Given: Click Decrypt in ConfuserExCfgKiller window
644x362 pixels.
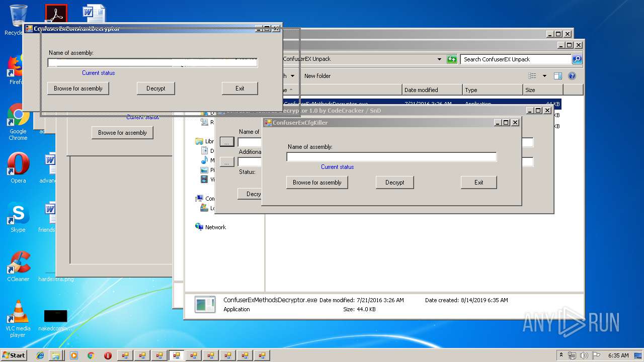Looking at the screenshot, I should point(395,183).
